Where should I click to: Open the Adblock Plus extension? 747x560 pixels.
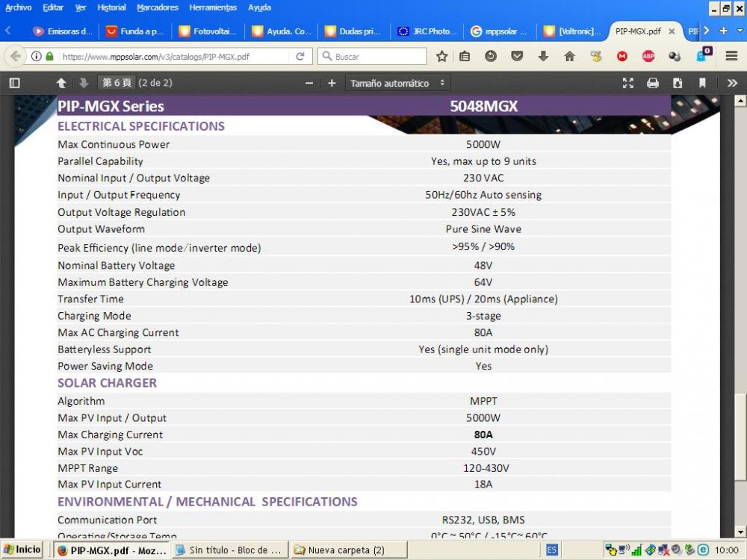pyautogui.click(x=648, y=56)
